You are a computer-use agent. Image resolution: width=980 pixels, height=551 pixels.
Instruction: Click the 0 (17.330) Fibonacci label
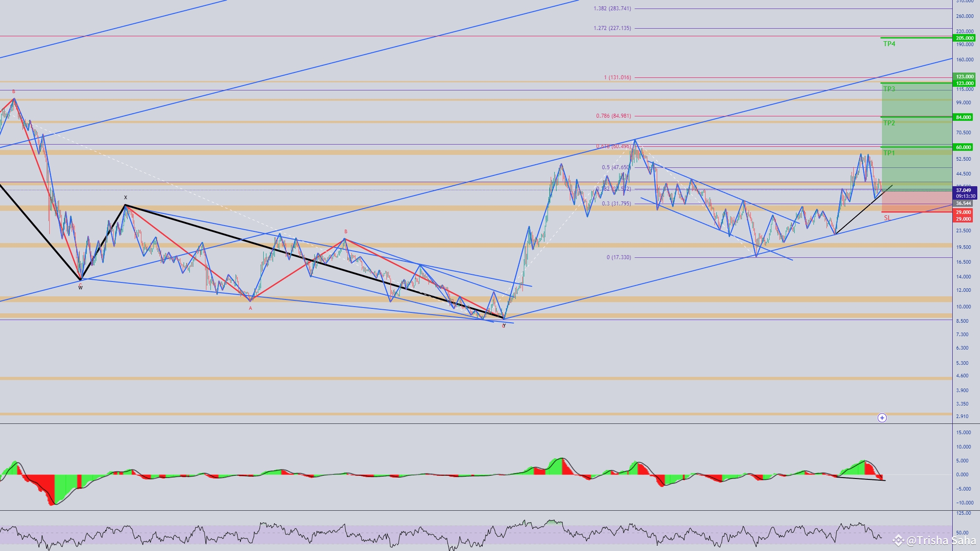pyautogui.click(x=619, y=257)
